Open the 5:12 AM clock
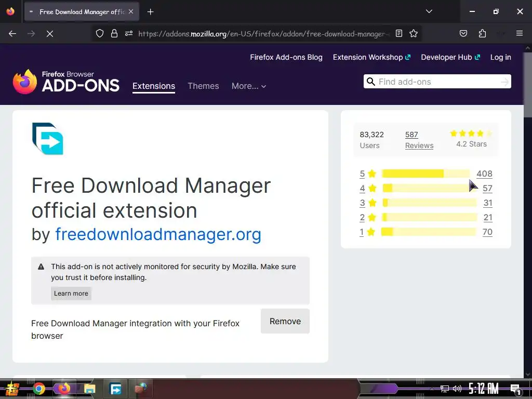 [483, 389]
